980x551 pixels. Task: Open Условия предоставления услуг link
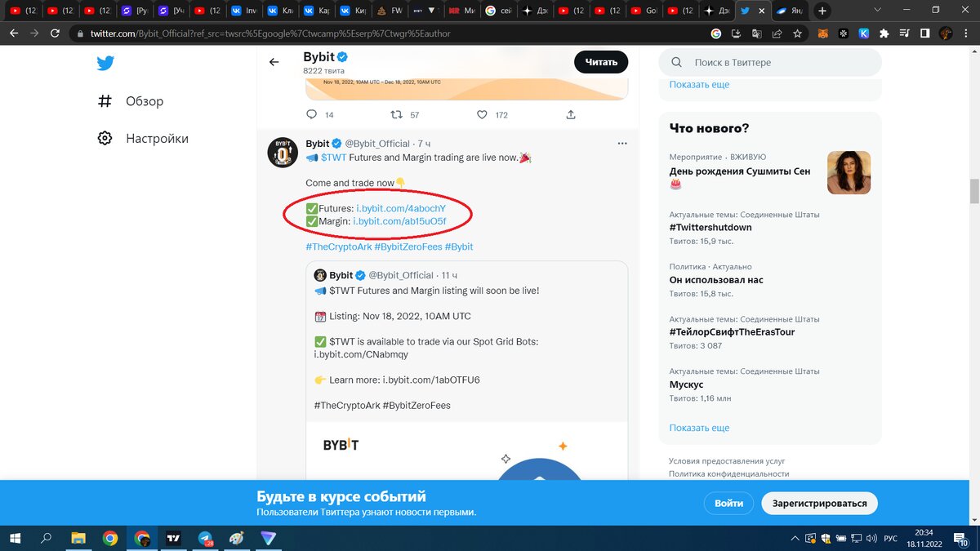pos(728,460)
